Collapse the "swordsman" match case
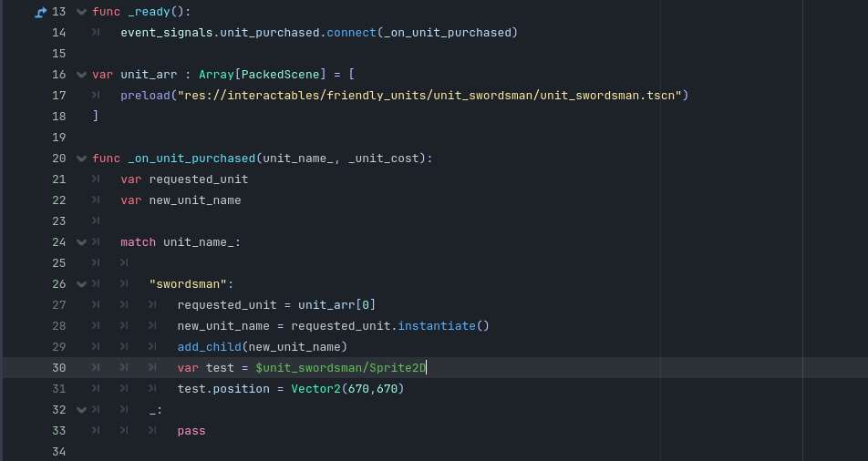Image resolution: width=868 pixels, height=461 pixels. click(82, 284)
